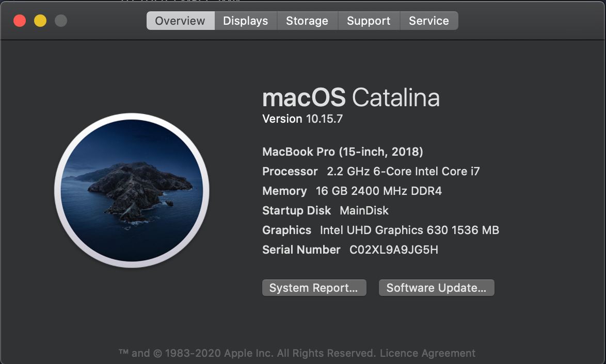Image resolution: width=606 pixels, height=364 pixels.
Task: Click the 16 GB 2400 MHz DDR4 memory value
Action: pos(379,191)
